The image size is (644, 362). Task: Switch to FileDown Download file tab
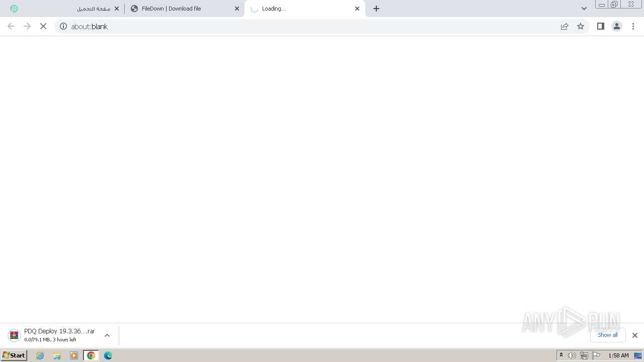point(184,9)
